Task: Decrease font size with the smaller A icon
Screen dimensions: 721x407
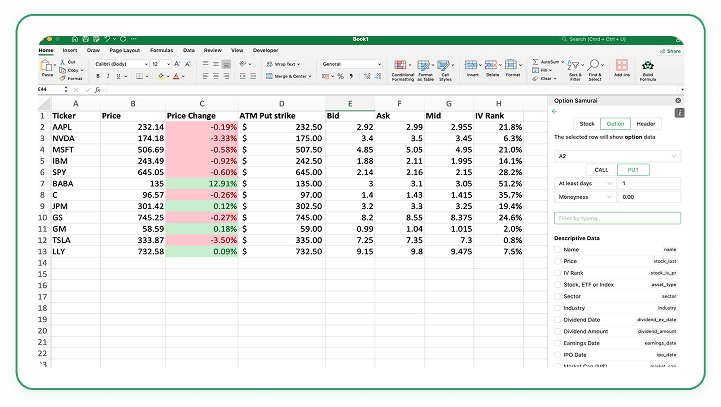Action: click(188, 64)
